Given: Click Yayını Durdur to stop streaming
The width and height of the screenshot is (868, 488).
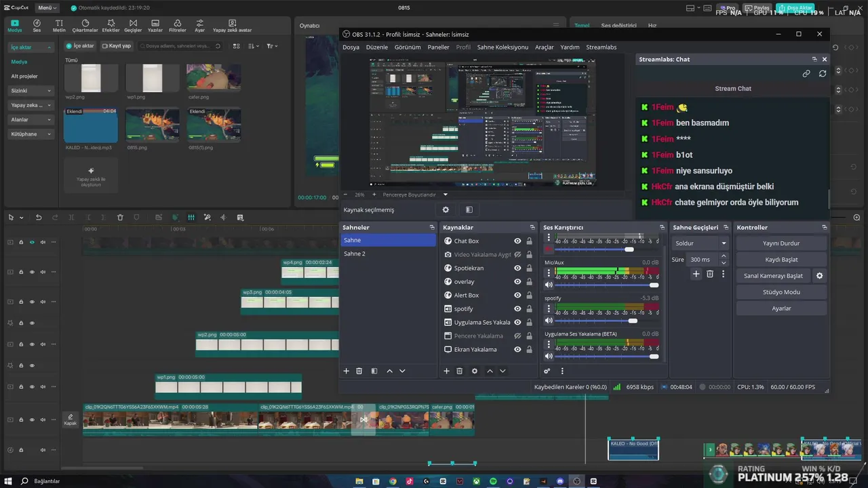Looking at the screenshot, I should click(x=781, y=243).
